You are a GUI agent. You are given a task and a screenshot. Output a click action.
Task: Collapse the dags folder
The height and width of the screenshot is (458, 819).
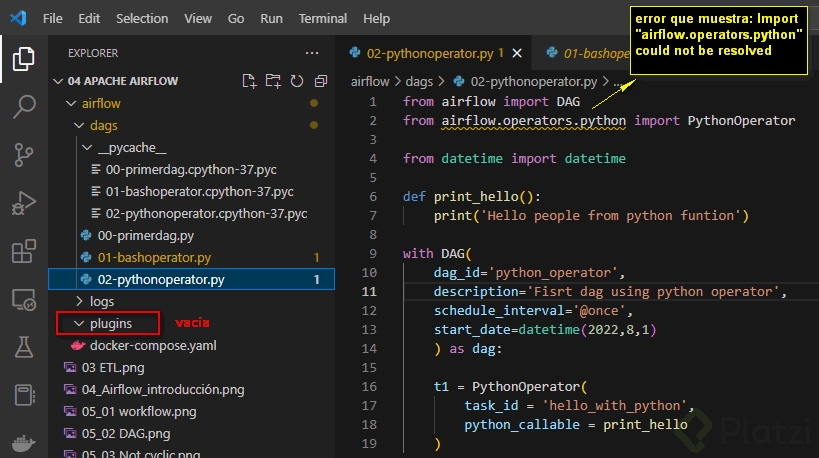(x=103, y=126)
